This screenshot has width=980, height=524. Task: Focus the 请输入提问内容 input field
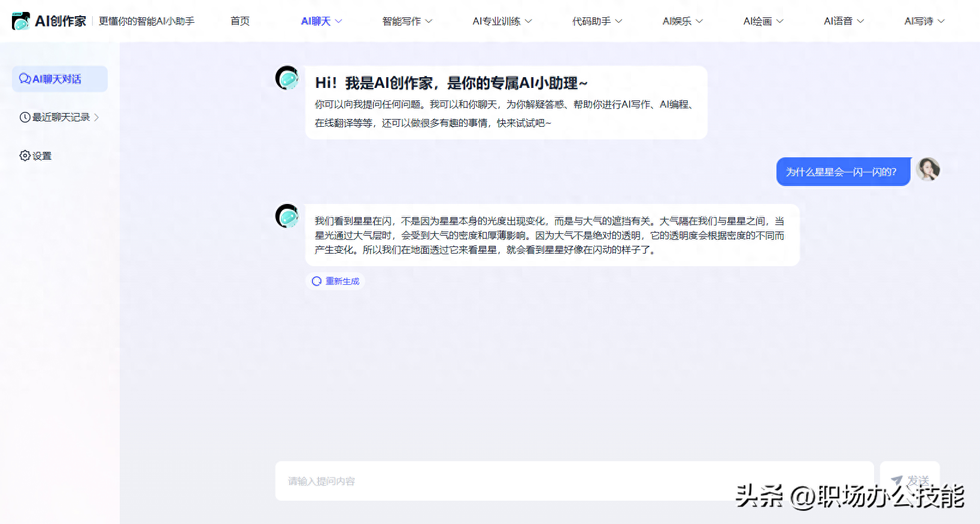575,481
